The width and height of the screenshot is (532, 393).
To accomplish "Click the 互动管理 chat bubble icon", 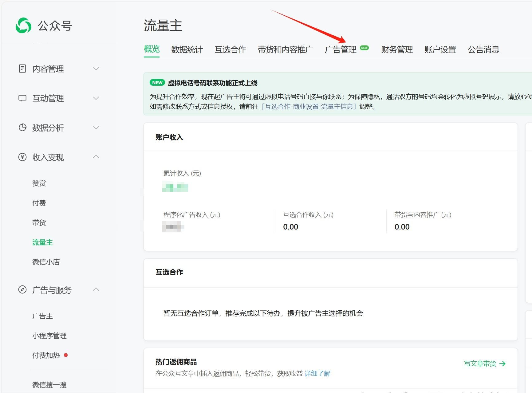I will (x=22, y=98).
